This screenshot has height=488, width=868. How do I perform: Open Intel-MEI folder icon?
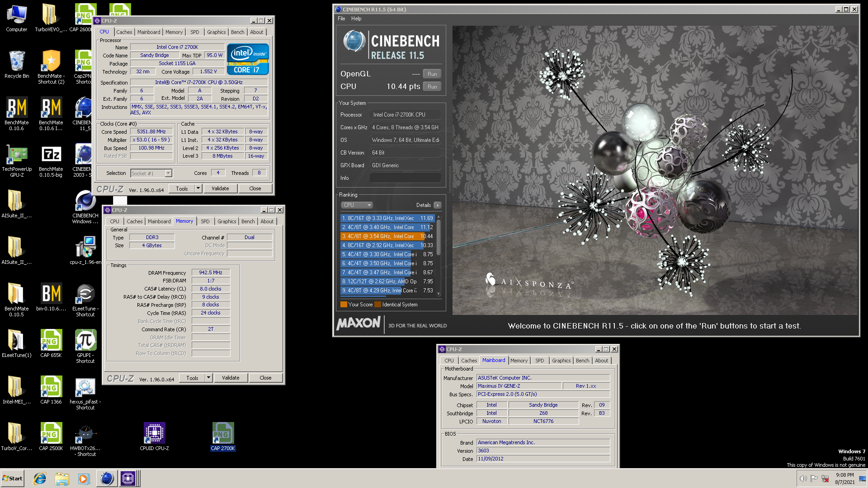click(17, 390)
